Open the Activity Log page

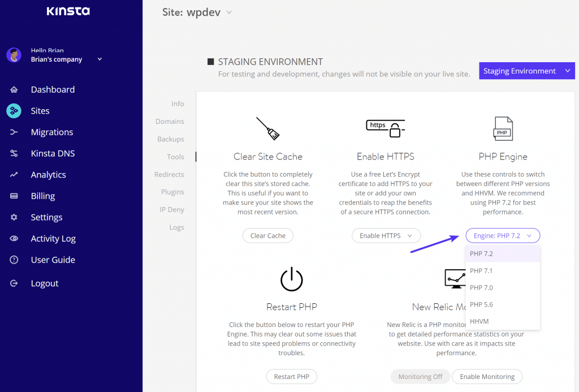[53, 239]
